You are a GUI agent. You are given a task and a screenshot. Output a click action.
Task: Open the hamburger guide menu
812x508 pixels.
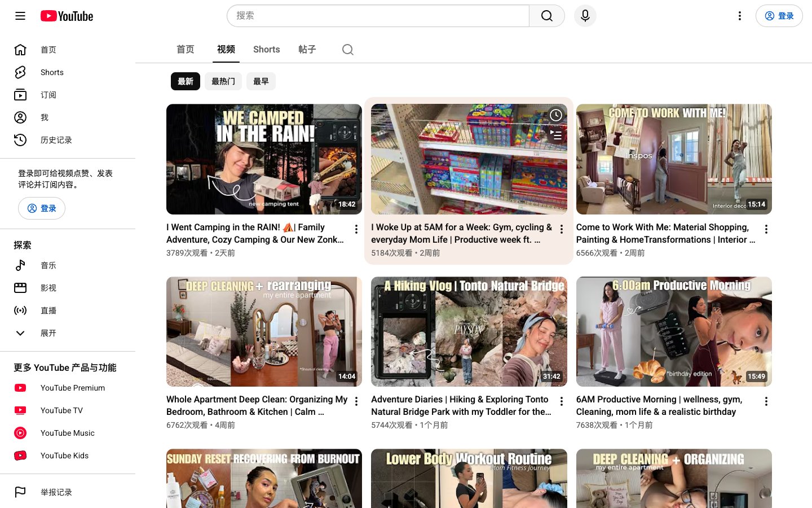pos(20,16)
